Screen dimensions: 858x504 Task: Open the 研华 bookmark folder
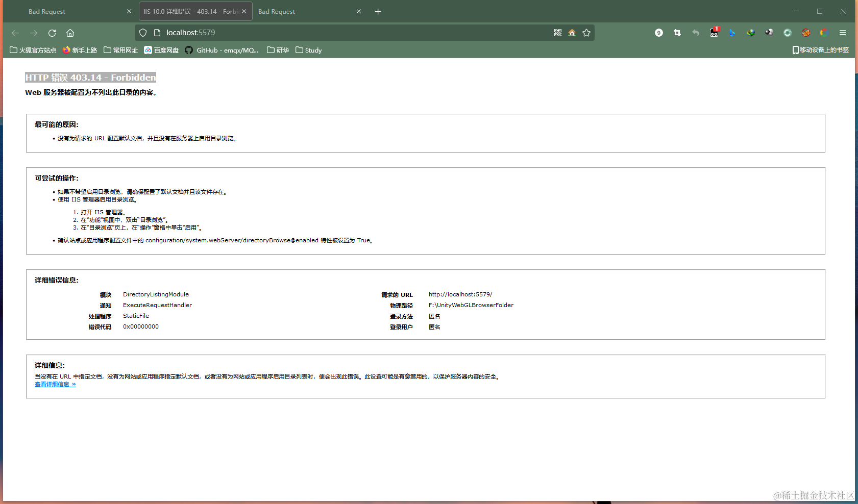pyautogui.click(x=278, y=50)
